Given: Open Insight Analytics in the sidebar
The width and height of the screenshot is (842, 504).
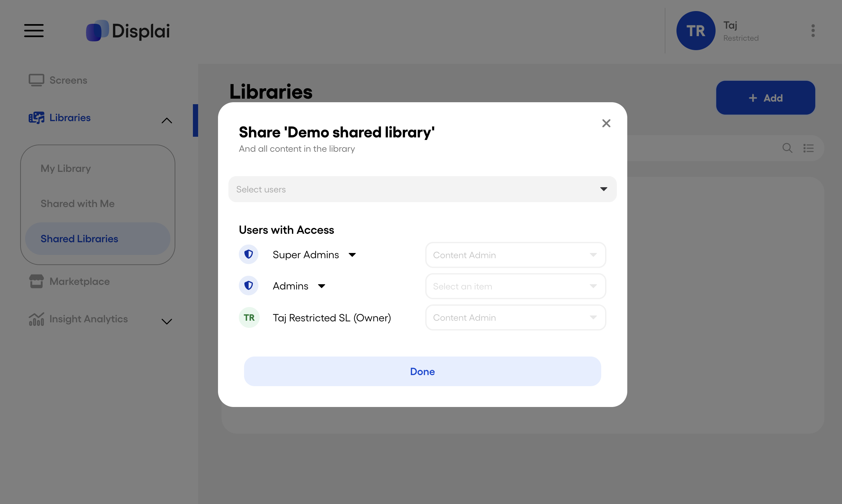Looking at the screenshot, I should point(88,319).
